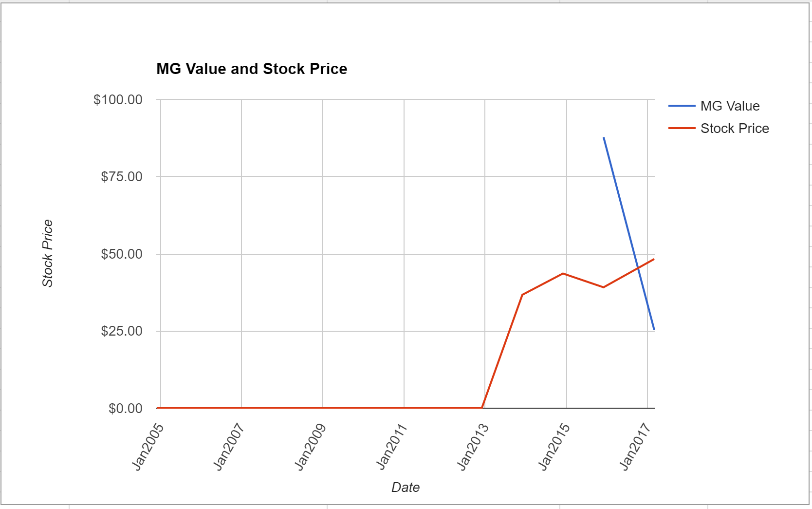Select the Date horizontal axis title

pyautogui.click(x=406, y=487)
